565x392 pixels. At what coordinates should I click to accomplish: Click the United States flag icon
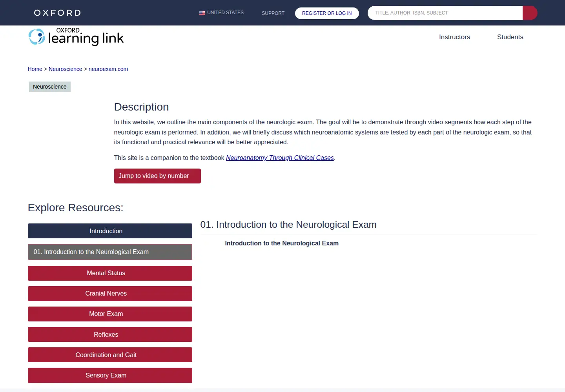(x=202, y=13)
